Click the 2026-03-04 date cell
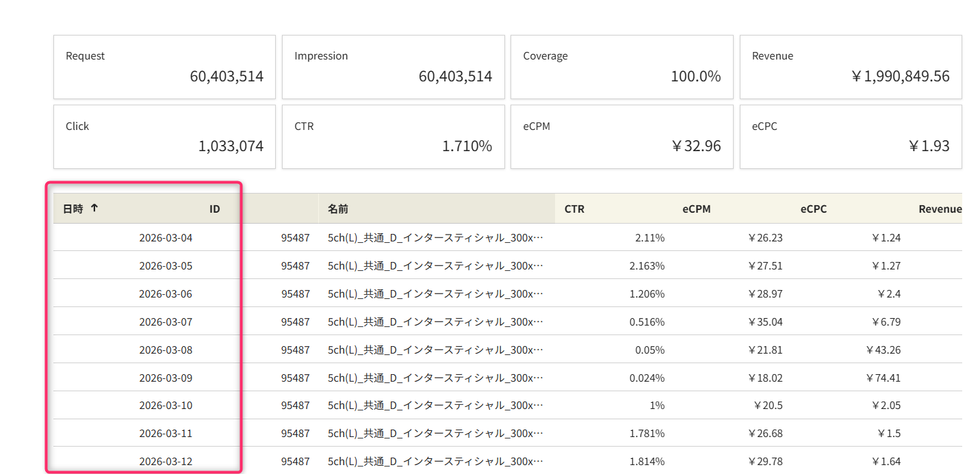Screen dimensions: 980x474 tap(166, 238)
